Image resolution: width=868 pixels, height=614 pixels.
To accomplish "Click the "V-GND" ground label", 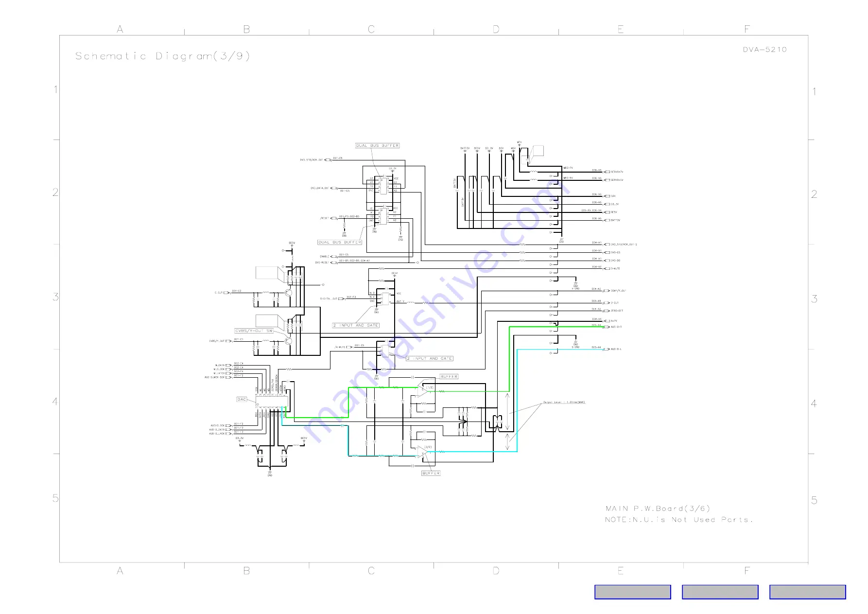I will (576, 289).
